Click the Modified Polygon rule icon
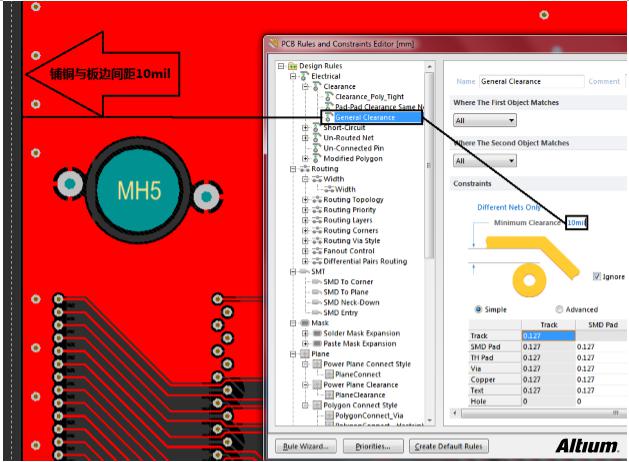629x462 pixels. tap(316, 159)
